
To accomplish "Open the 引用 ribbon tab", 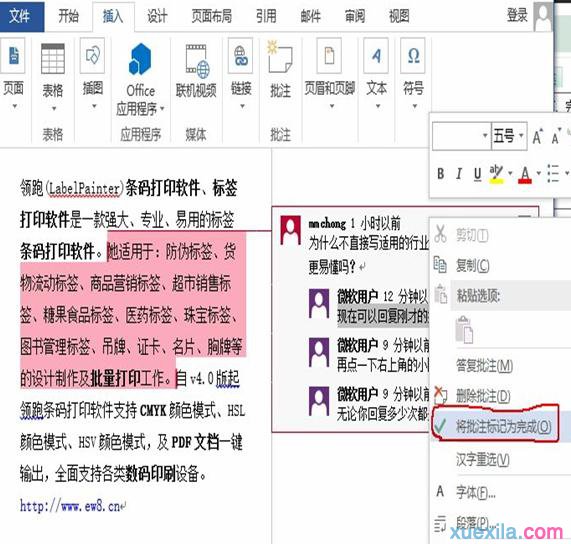I will coord(266,16).
